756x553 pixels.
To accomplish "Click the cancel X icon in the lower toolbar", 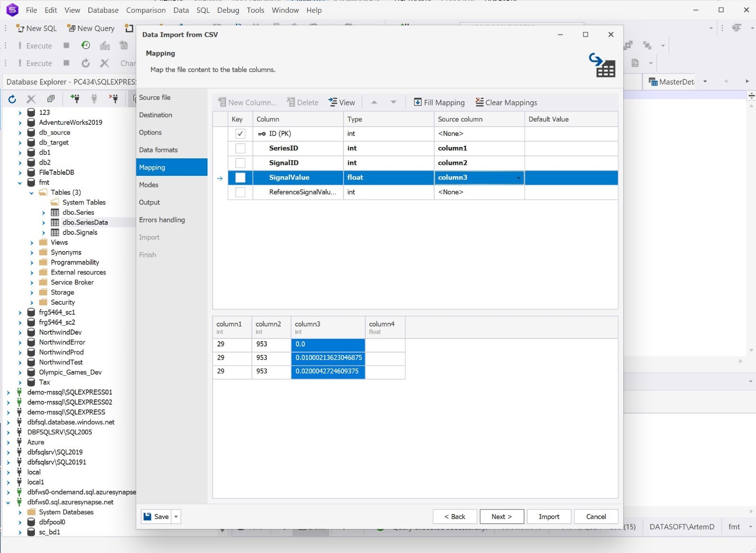I will pyautogui.click(x=105, y=63).
